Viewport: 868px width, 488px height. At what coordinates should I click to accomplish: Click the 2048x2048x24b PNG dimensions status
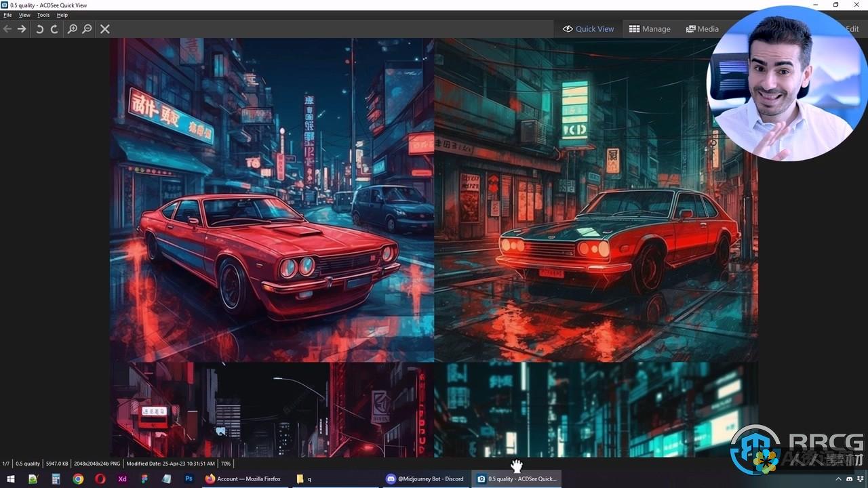pyautogui.click(x=97, y=464)
